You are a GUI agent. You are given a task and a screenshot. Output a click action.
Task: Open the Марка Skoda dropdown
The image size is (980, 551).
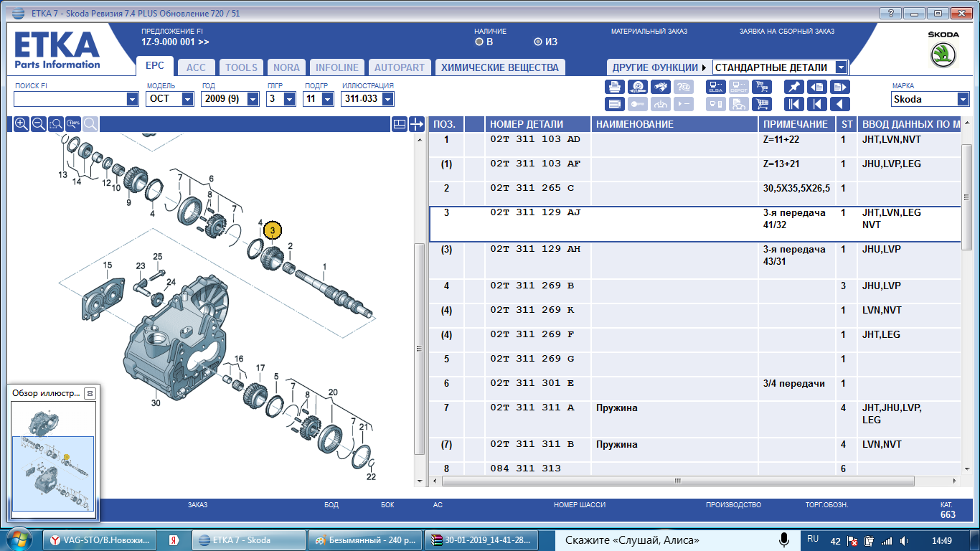(963, 99)
